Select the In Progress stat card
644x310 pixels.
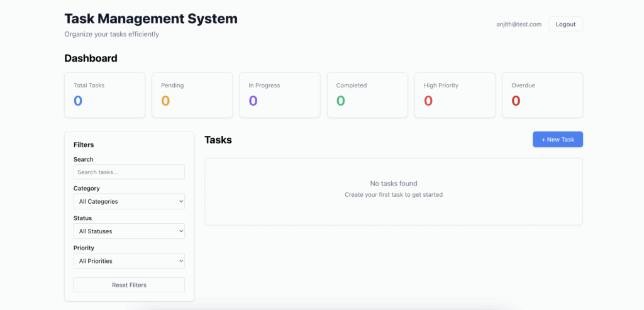pyautogui.click(x=280, y=95)
